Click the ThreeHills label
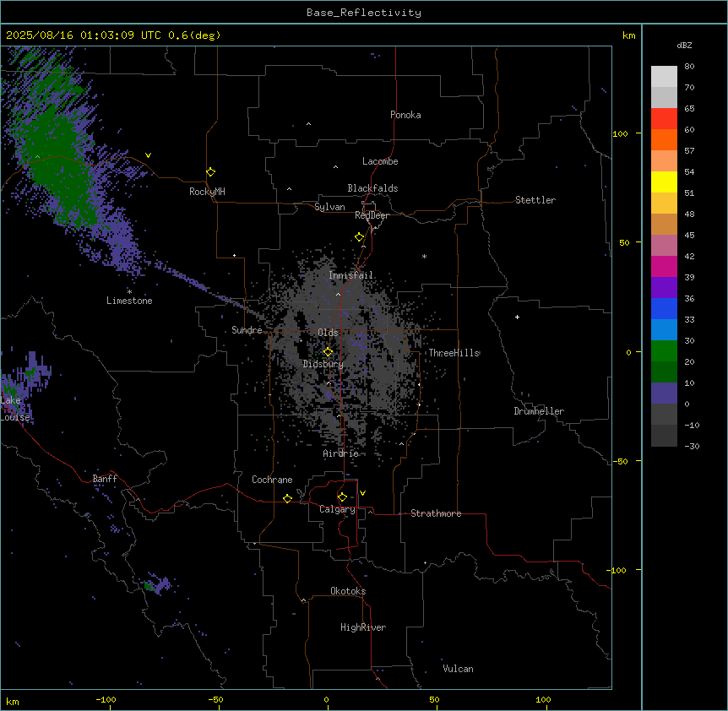728x711 pixels. [454, 353]
